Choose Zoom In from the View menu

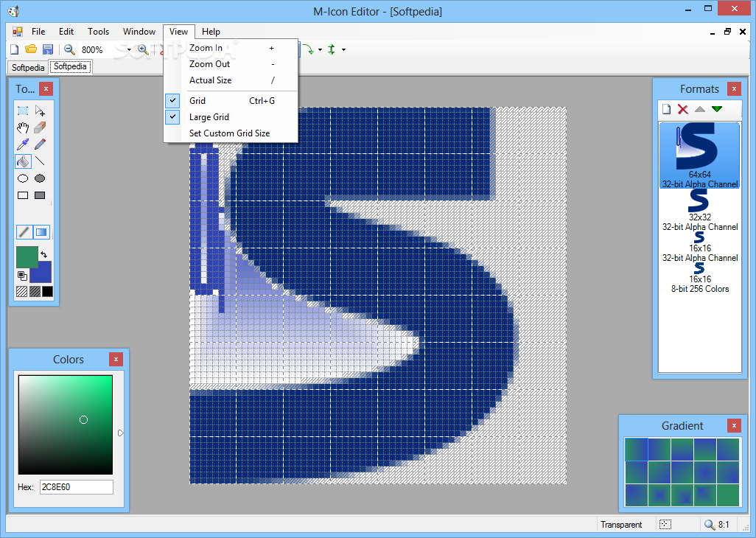tap(231, 48)
